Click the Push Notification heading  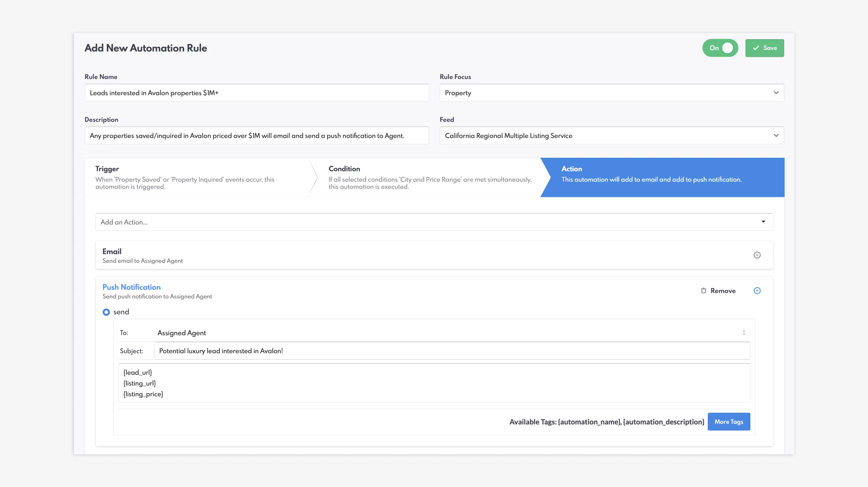[131, 287]
